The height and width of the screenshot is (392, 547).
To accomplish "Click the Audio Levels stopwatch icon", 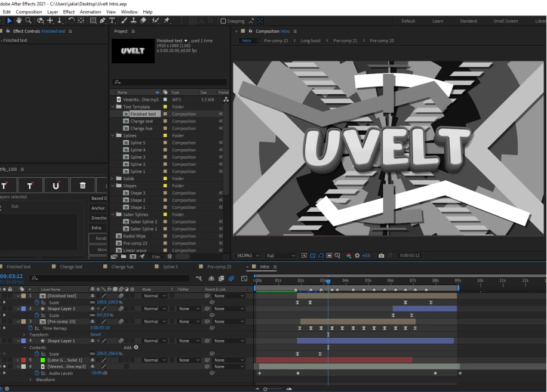I will click(36, 373).
